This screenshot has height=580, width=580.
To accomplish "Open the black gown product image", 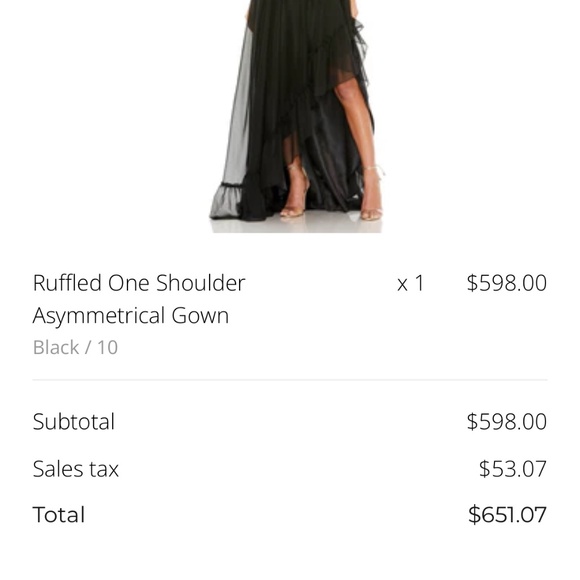I will pyautogui.click(x=296, y=115).
